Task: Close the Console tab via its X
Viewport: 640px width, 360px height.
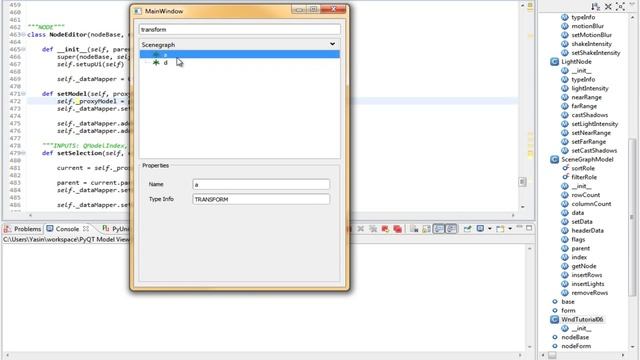Action: [x=86, y=229]
